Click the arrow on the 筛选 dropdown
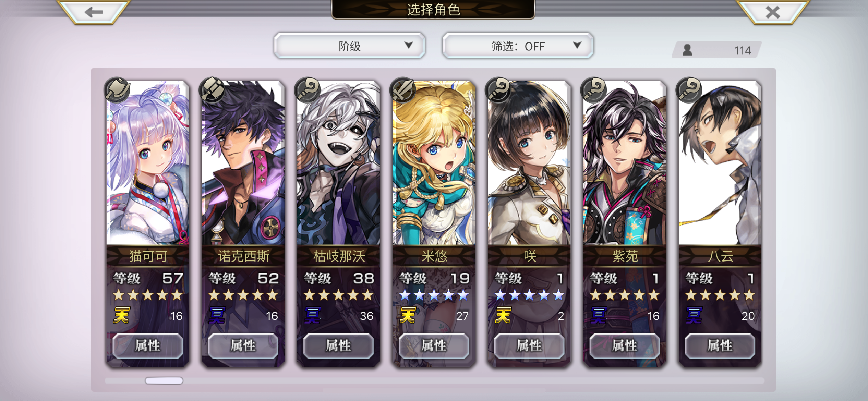868x401 pixels. (x=577, y=45)
